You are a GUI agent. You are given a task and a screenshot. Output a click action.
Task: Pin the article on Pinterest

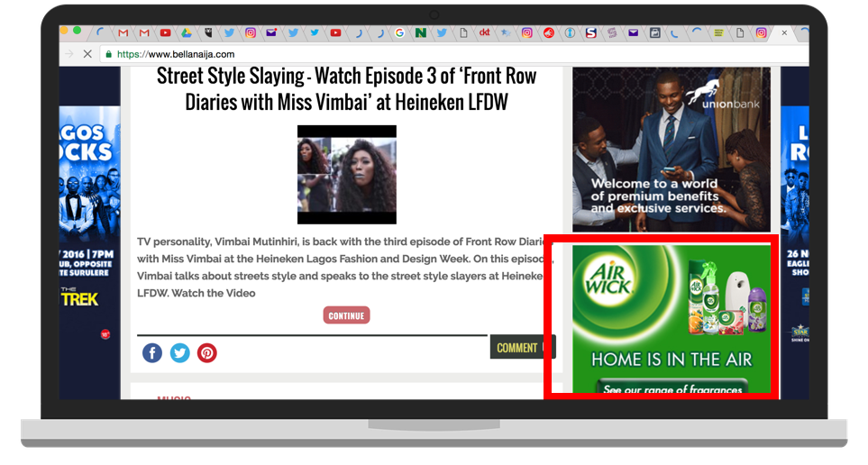[x=207, y=352]
